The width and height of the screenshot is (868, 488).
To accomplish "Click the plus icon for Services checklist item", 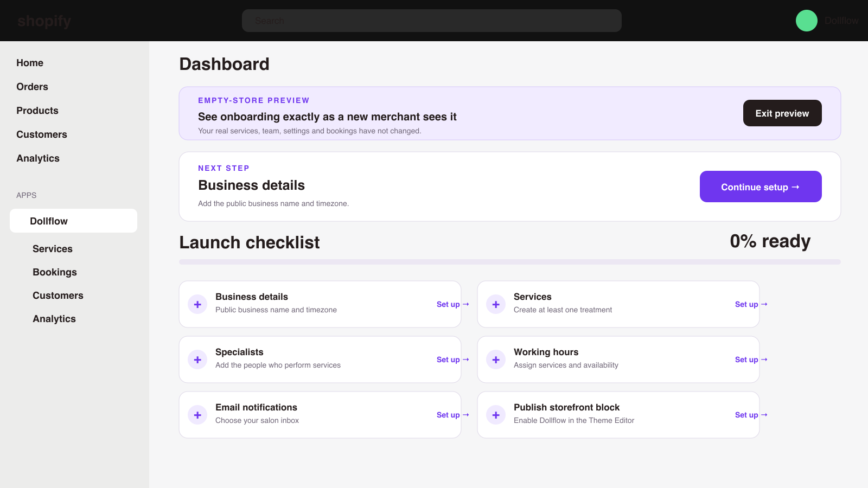I will 496,304.
